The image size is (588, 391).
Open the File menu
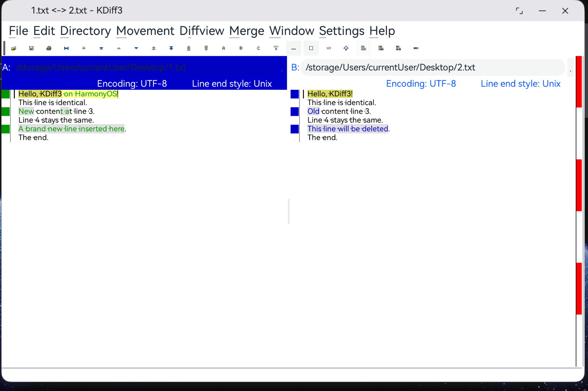(x=19, y=31)
